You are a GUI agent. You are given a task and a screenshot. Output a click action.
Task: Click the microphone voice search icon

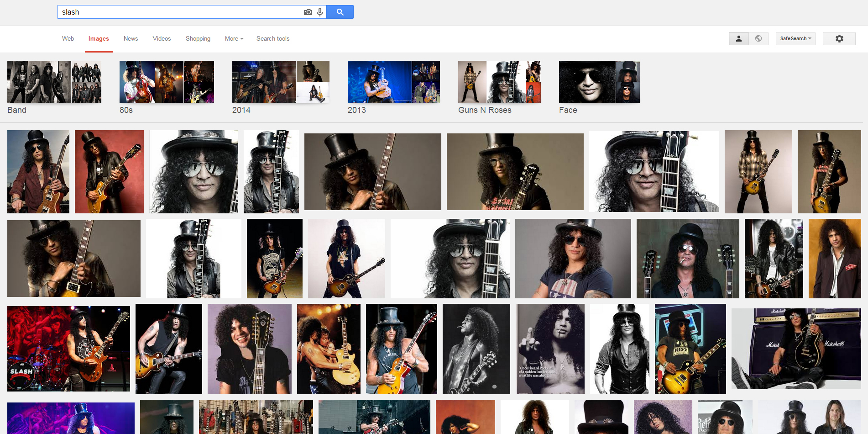[x=320, y=12]
